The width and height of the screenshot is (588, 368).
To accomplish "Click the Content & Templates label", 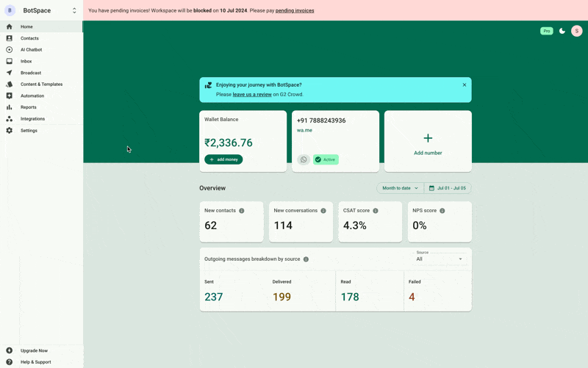I will pos(42,84).
